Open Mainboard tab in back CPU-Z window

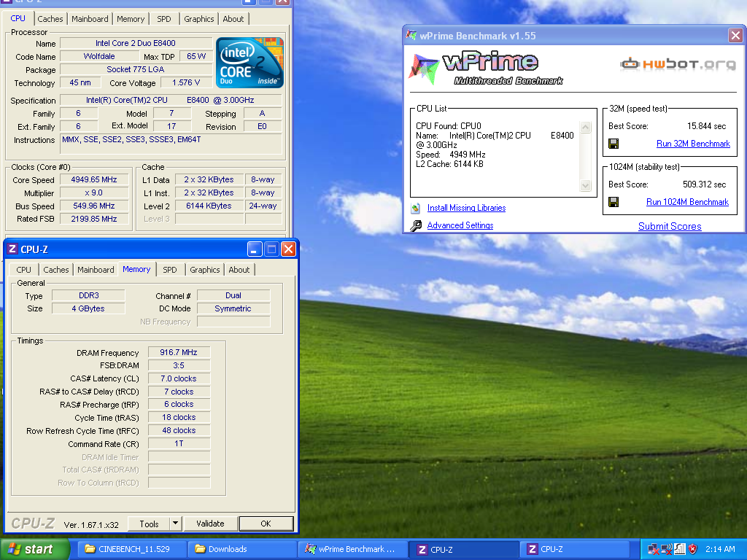(x=90, y=19)
